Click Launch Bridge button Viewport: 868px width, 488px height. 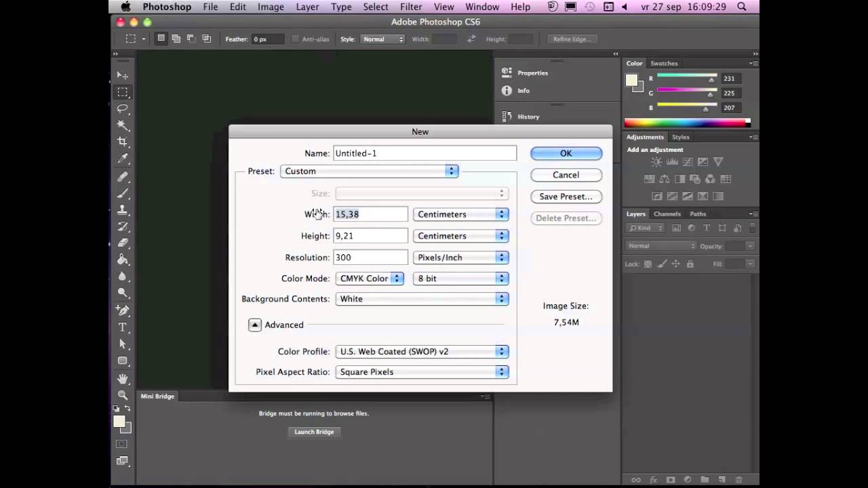point(314,432)
